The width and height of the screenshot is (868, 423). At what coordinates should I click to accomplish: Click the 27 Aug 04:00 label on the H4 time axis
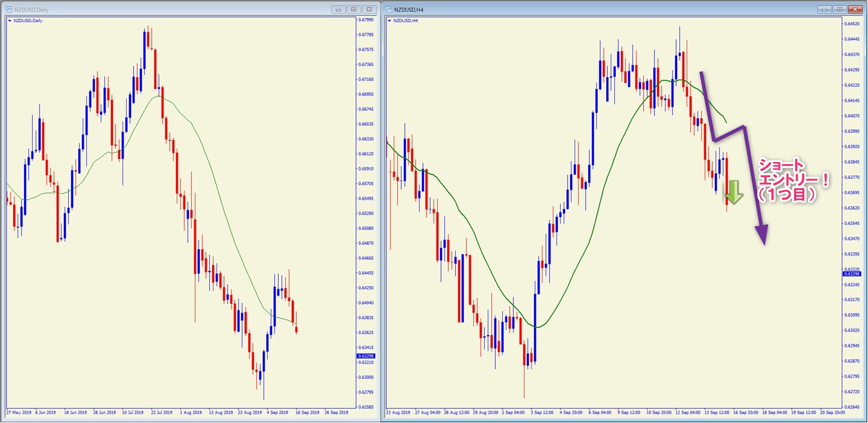click(x=427, y=412)
